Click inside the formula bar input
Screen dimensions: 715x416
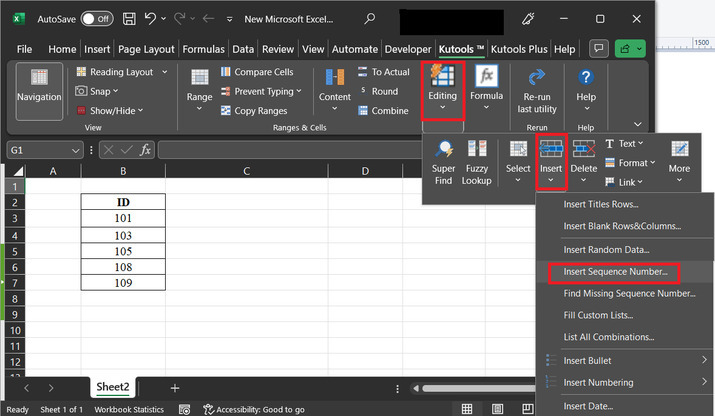point(290,150)
